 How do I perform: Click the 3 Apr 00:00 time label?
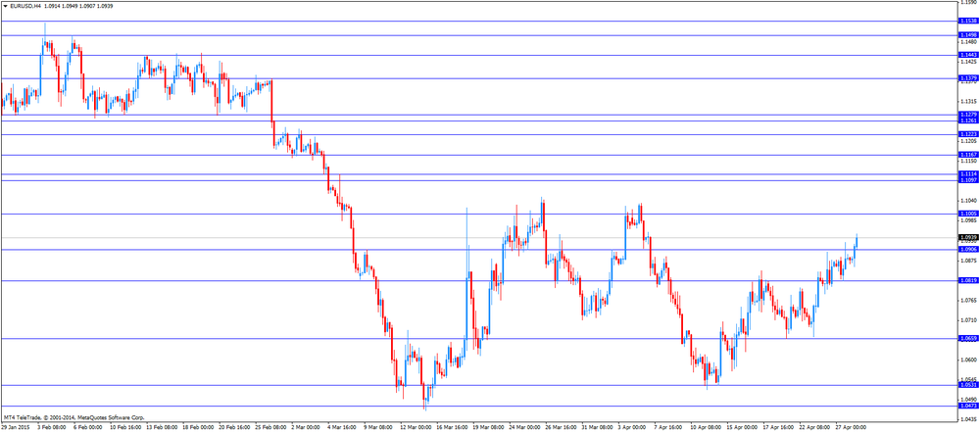pyautogui.click(x=633, y=427)
